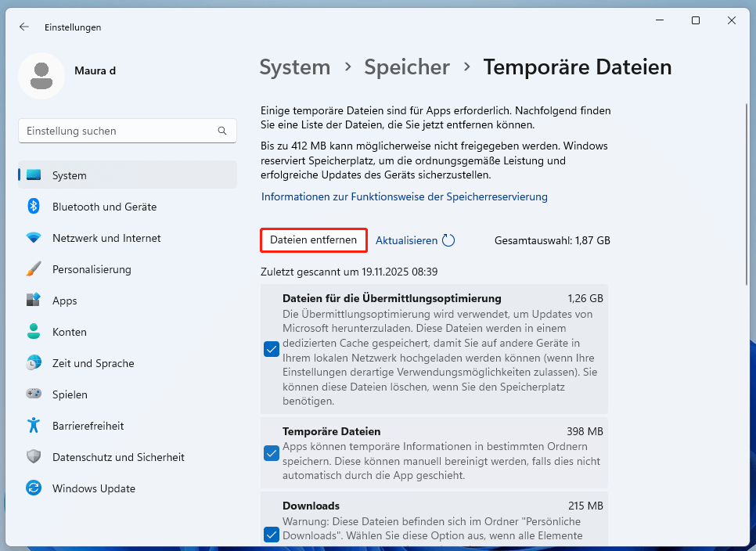Open Personalisierung using its brush icon
Screen dimensions: 756x551
point(33,269)
